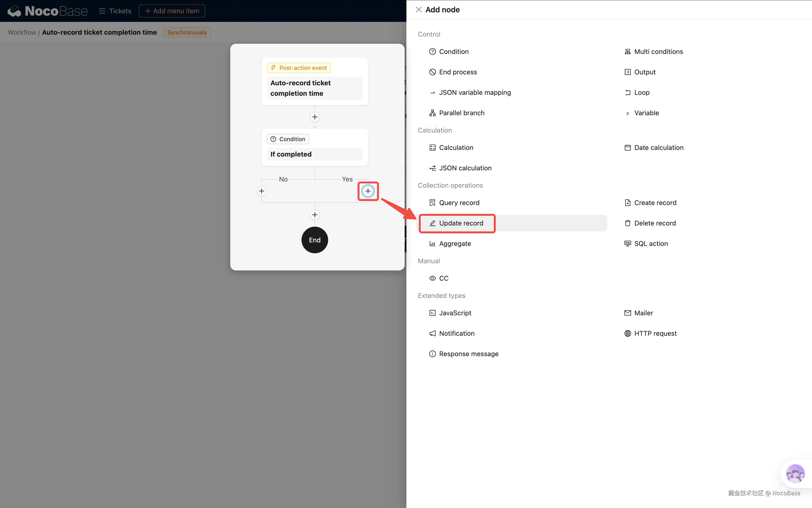Click the Query record icon
The width and height of the screenshot is (812, 508).
coord(432,203)
